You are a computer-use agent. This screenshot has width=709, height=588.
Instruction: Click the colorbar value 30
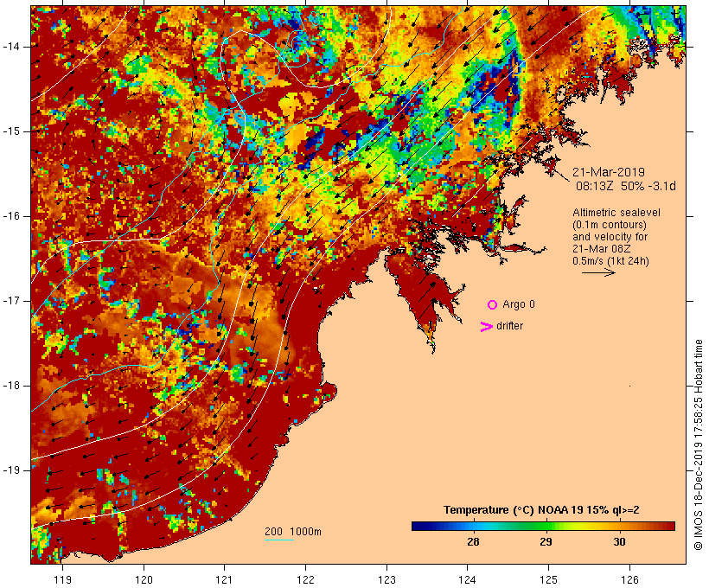pos(619,542)
